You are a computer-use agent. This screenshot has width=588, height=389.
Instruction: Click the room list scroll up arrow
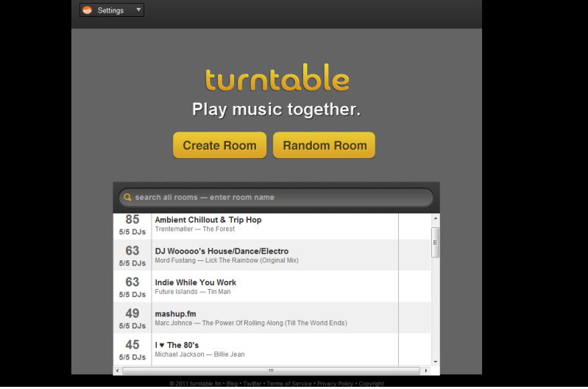tap(436, 218)
